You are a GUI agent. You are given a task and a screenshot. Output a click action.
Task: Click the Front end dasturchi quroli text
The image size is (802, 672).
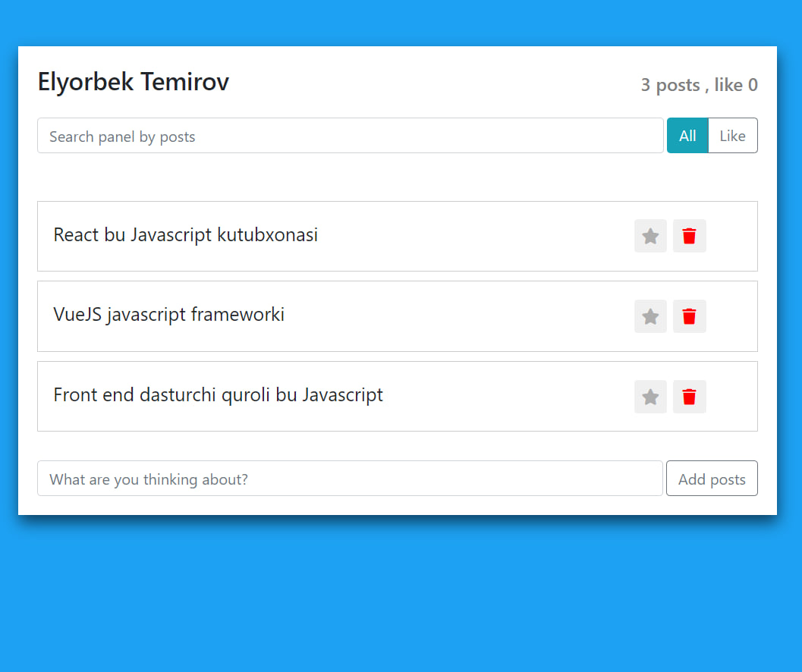click(218, 394)
